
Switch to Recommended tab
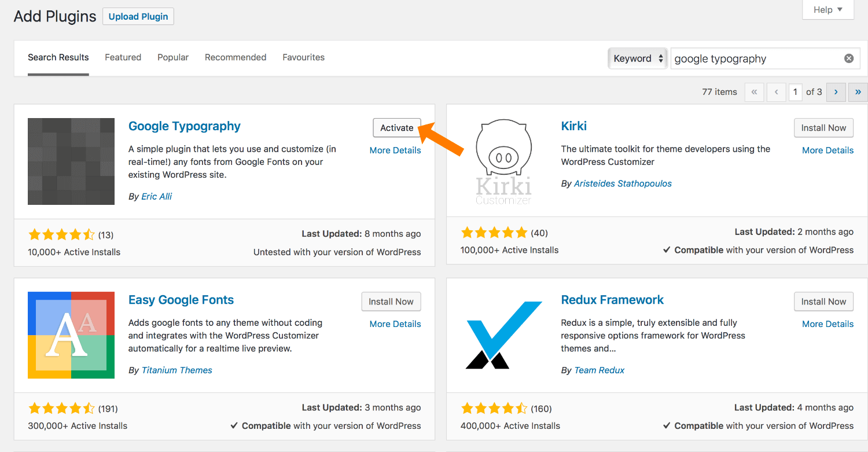point(236,57)
